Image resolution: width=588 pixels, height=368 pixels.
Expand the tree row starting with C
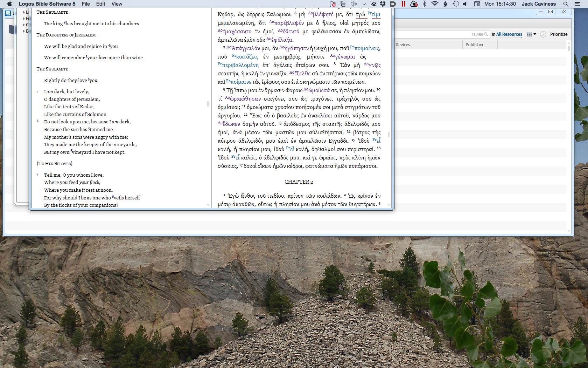click(x=24, y=25)
